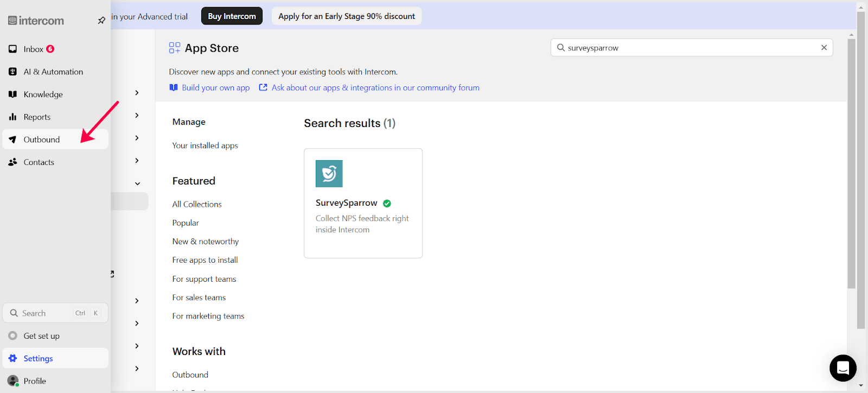
Task: Open the Inbox from the sidebar
Action: tap(33, 49)
